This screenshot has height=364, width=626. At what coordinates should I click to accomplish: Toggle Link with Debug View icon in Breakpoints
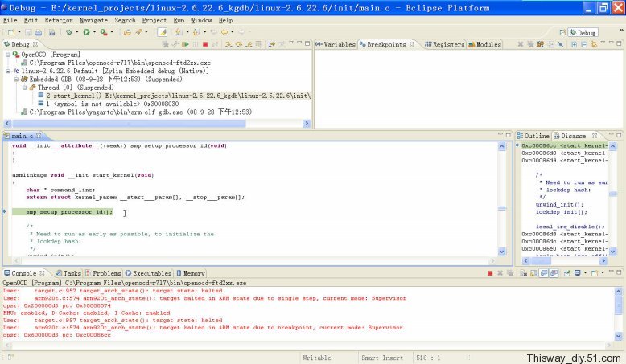click(x=594, y=44)
